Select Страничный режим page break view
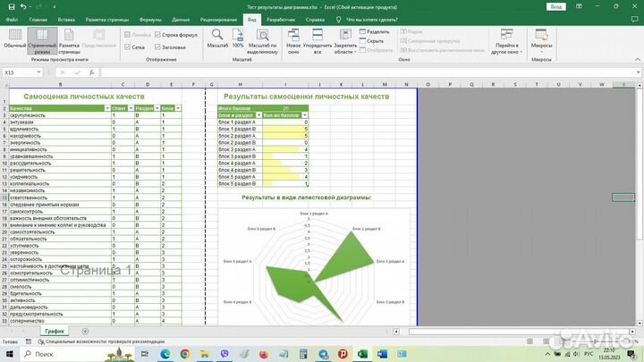Viewport: 644px width, 362px height. 42,41
